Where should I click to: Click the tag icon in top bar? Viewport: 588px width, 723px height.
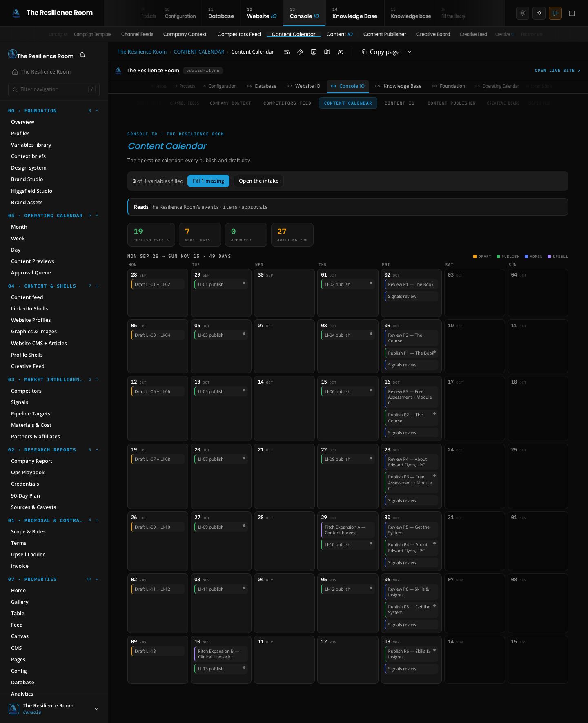tap(539, 13)
